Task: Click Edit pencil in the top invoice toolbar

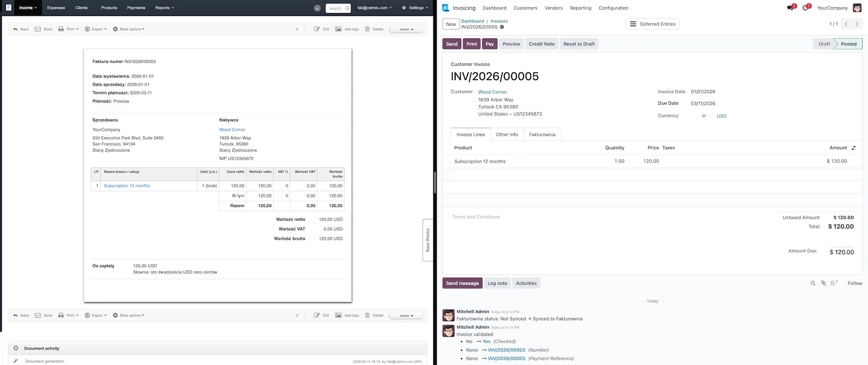Action: pos(321,29)
